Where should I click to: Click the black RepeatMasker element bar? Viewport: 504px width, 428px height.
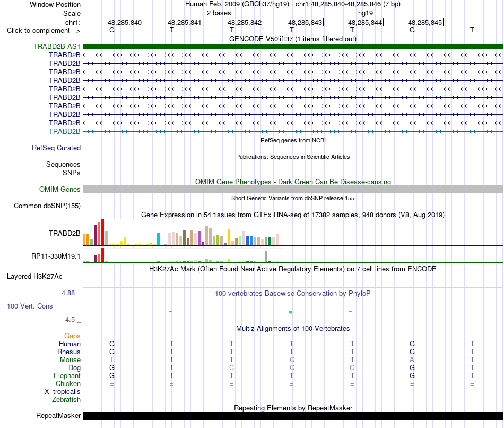coord(293,415)
